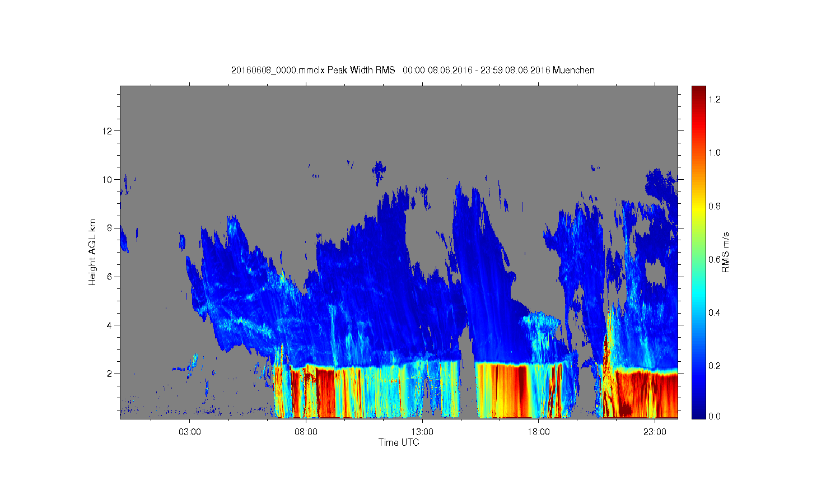
Task: Click the 03:00 time tick label
Action: click(x=189, y=432)
